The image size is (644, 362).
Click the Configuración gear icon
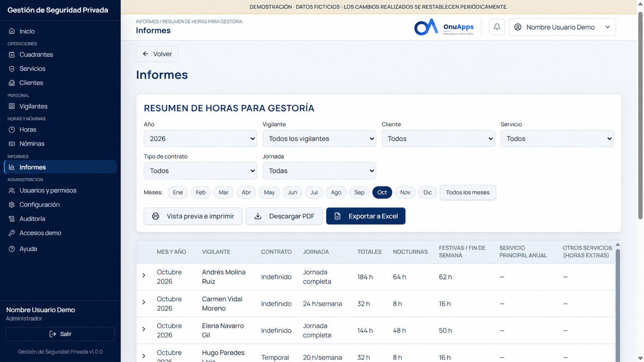[x=12, y=204]
